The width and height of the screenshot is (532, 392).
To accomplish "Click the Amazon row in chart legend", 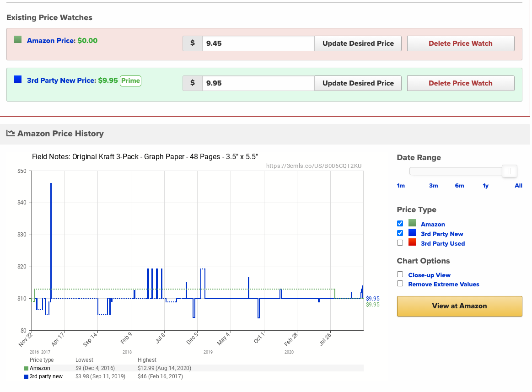I will [x=194, y=368].
